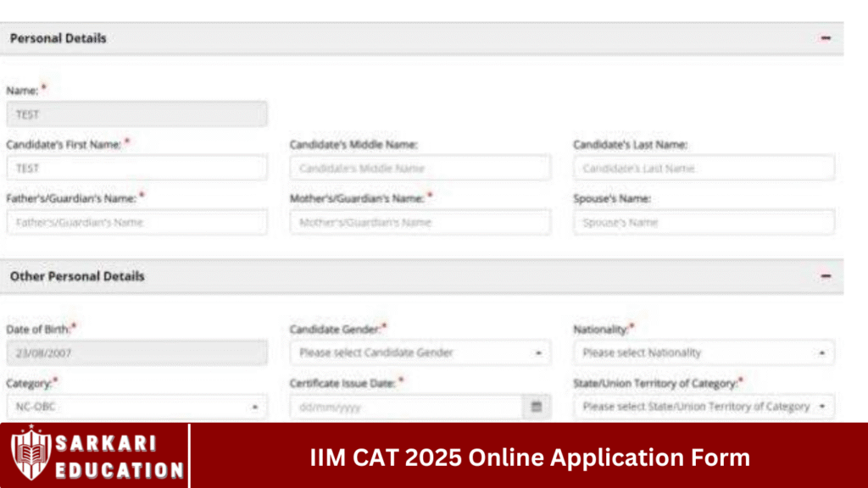
Task: Open the Candidate Gender dropdown
Action: point(420,352)
